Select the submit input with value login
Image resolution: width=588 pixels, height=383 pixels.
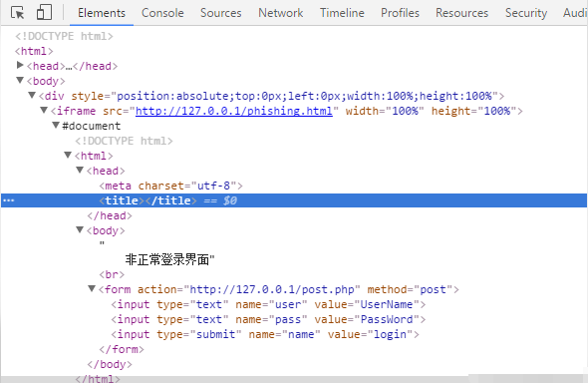(x=265, y=334)
